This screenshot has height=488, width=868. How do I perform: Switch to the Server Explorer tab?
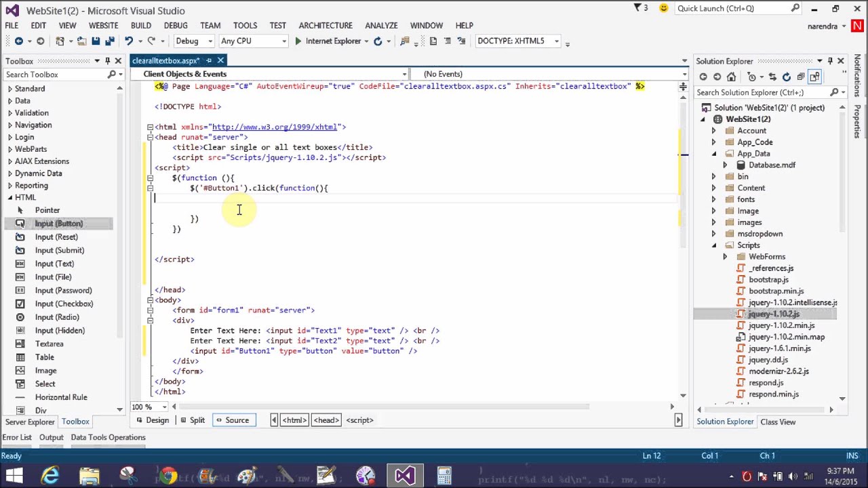click(x=29, y=422)
